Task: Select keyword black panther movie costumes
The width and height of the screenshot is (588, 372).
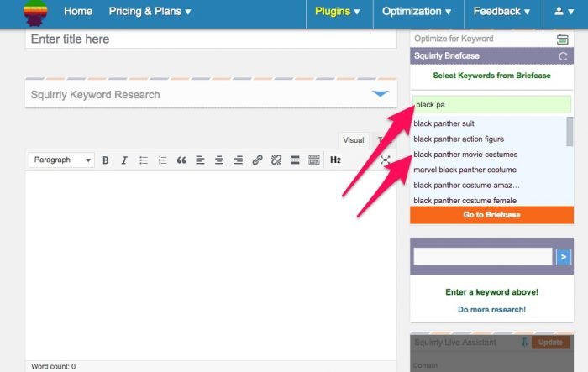Action: 465,155
